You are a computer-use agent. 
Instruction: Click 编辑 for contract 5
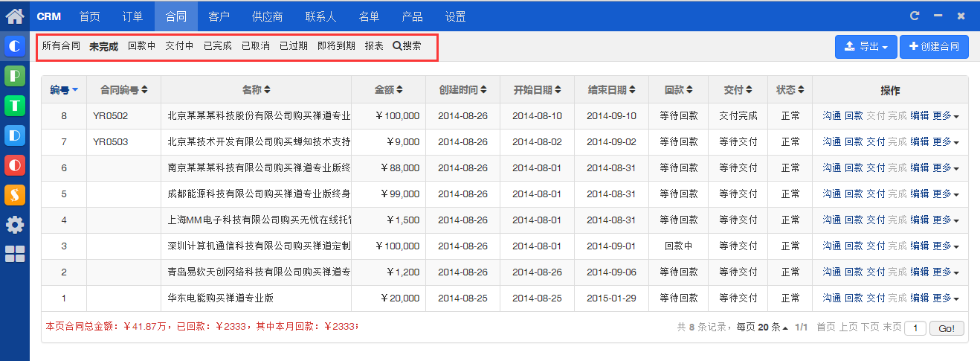tap(920, 194)
